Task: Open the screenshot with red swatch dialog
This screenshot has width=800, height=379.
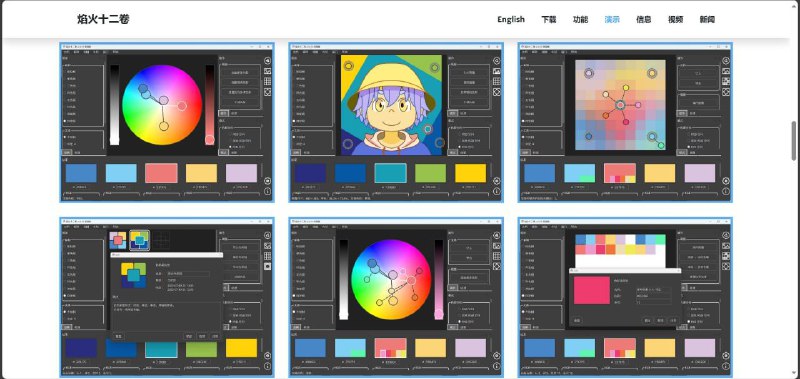Action: [x=624, y=297]
